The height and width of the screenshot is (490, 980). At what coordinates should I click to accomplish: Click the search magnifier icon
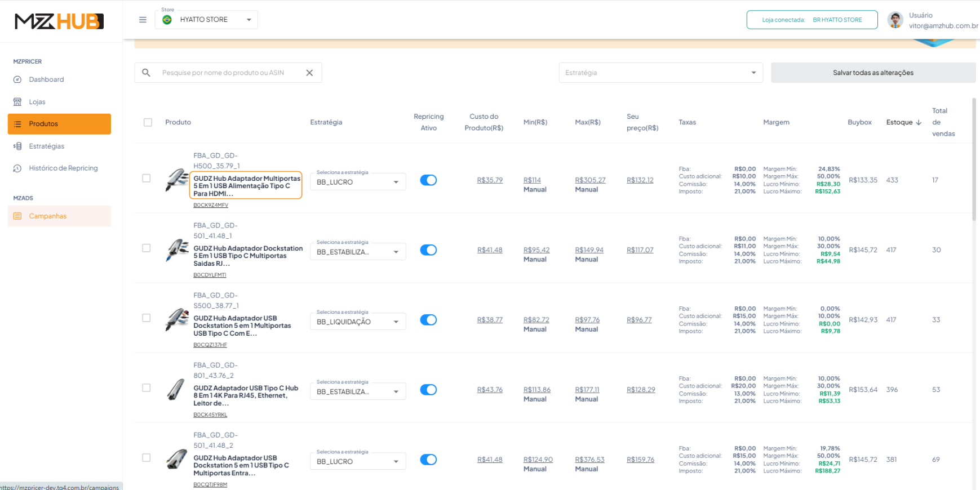[x=146, y=73]
